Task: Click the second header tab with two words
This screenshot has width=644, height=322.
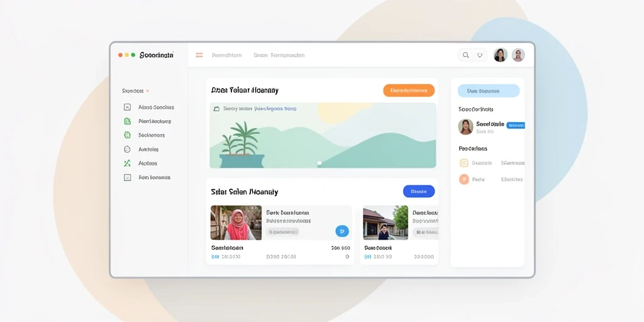Action: [279, 55]
